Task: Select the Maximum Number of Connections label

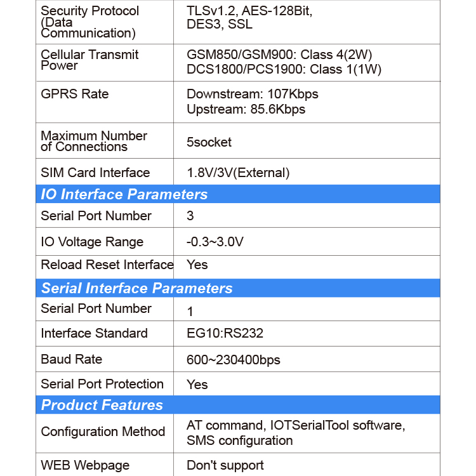Action: click(94, 141)
